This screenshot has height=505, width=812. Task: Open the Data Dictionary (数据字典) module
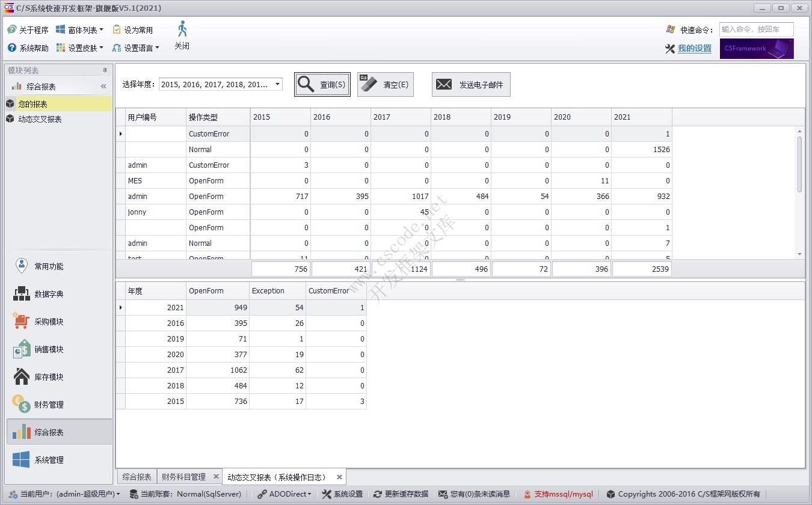click(48, 294)
